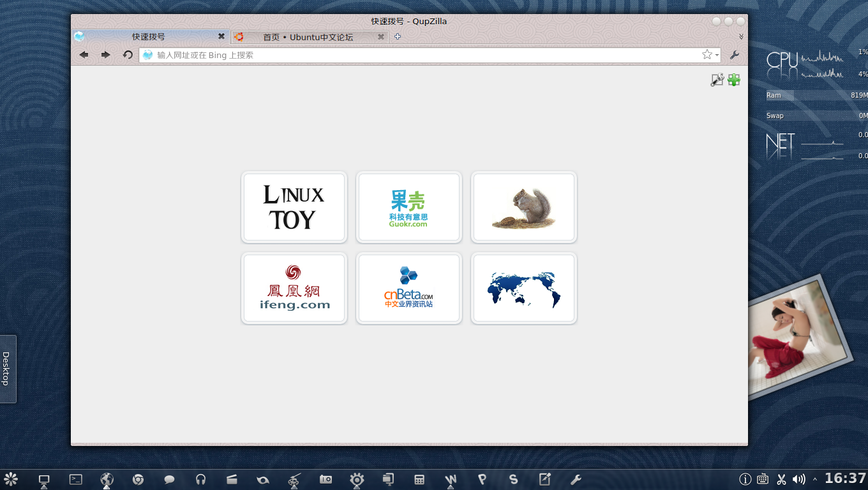
Task: Click the Ram usage bar widget
Action: [x=817, y=95]
